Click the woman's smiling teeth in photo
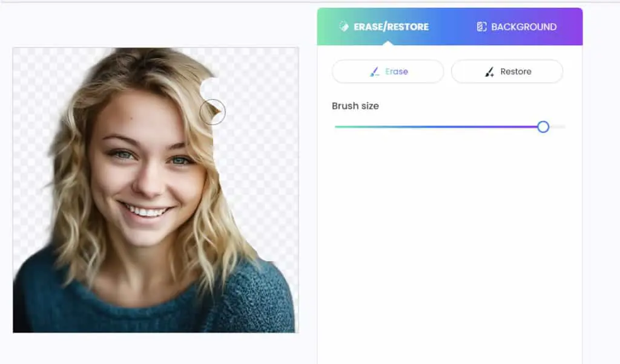 (x=147, y=212)
